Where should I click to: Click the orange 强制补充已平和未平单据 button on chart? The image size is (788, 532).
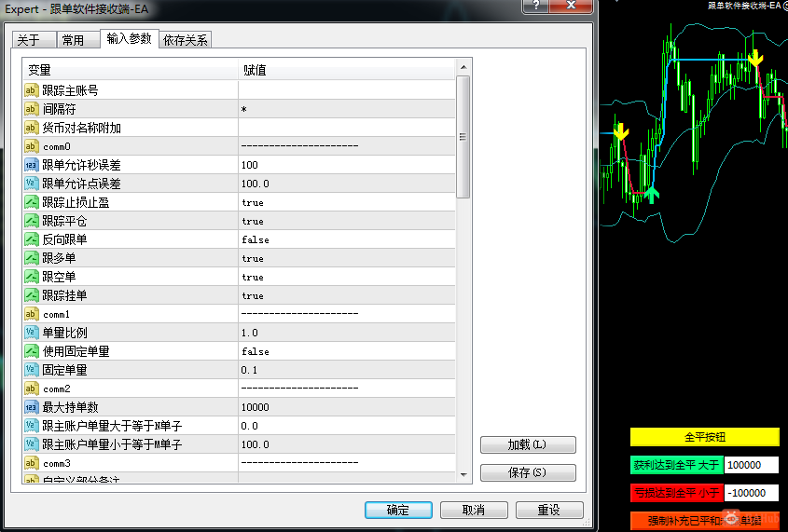click(x=705, y=521)
